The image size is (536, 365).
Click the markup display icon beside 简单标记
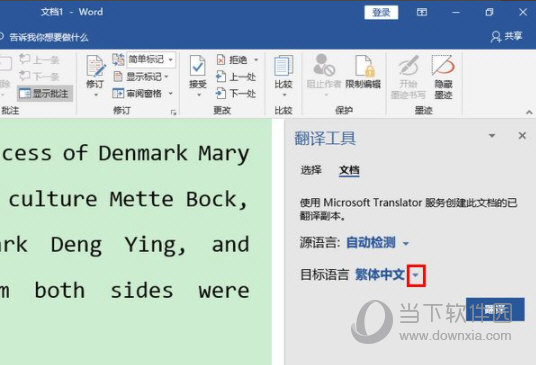118,59
